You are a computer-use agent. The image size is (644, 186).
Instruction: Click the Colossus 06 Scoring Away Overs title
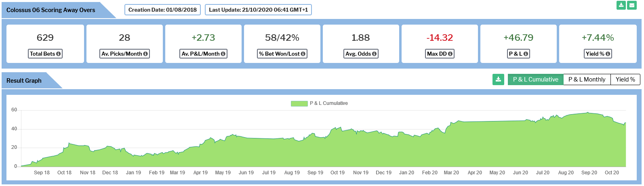[x=51, y=10]
